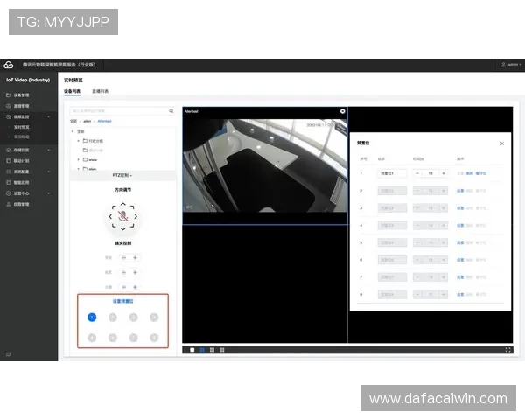Select the blue four-pane layout icon

point(202,350)
